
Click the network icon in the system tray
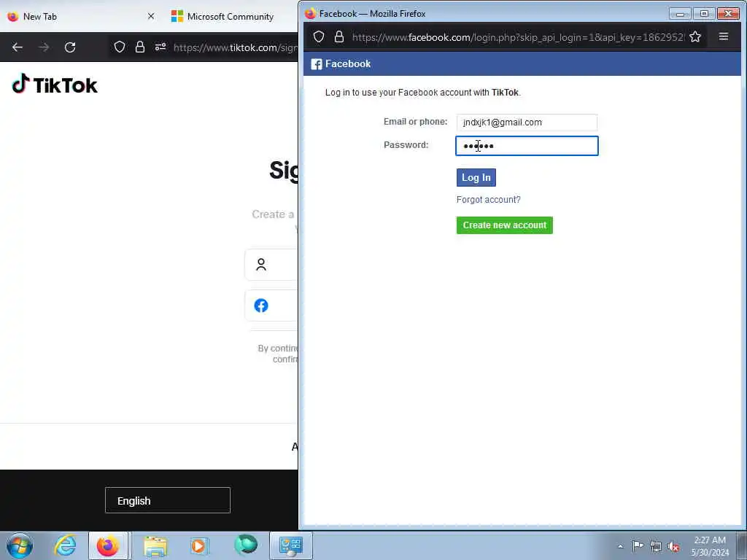[x=656, y=546]
